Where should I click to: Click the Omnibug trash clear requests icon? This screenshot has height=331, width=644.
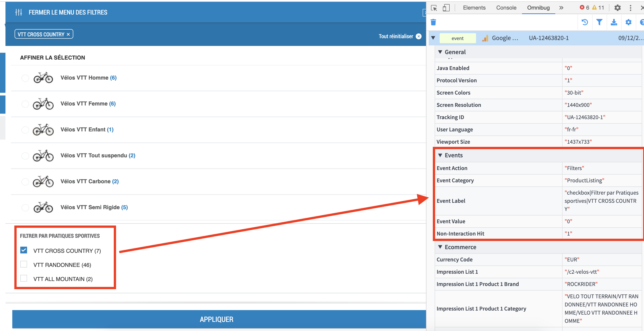click(x=433, y=22)
